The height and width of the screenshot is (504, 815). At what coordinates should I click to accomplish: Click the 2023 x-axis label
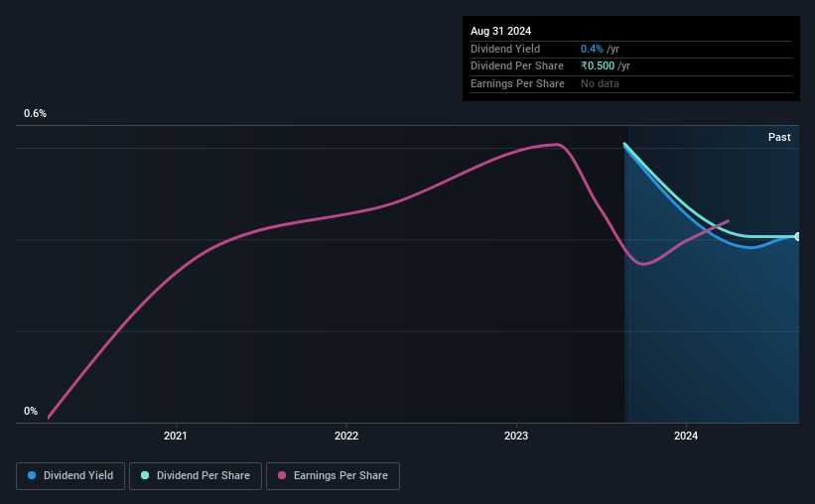click(516, 436)
